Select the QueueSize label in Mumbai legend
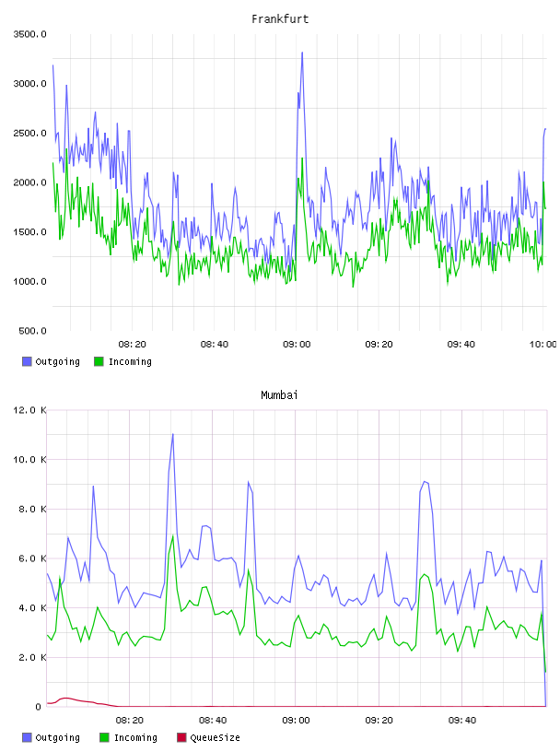The image size is (560, 752). tap(215, 738)
